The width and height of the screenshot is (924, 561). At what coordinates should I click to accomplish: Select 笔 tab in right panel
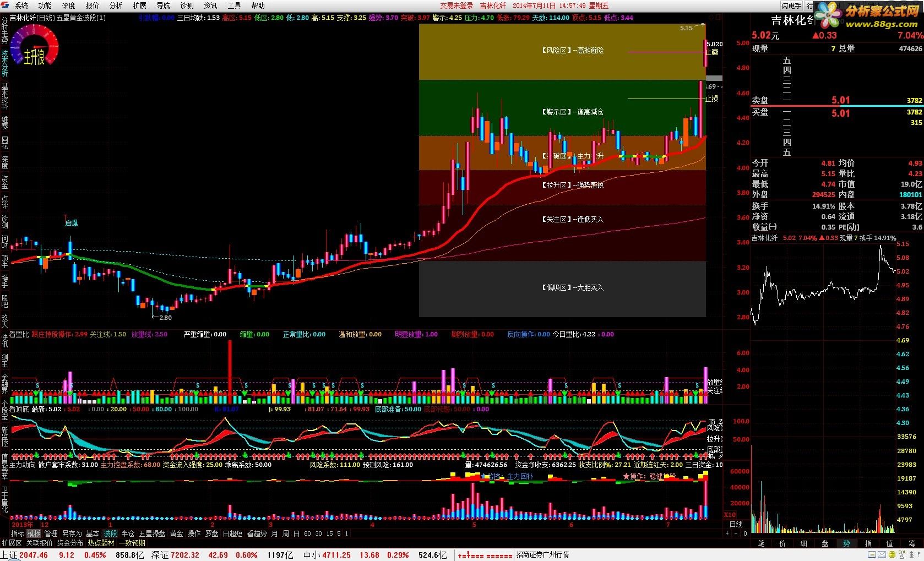click(761, 543)
